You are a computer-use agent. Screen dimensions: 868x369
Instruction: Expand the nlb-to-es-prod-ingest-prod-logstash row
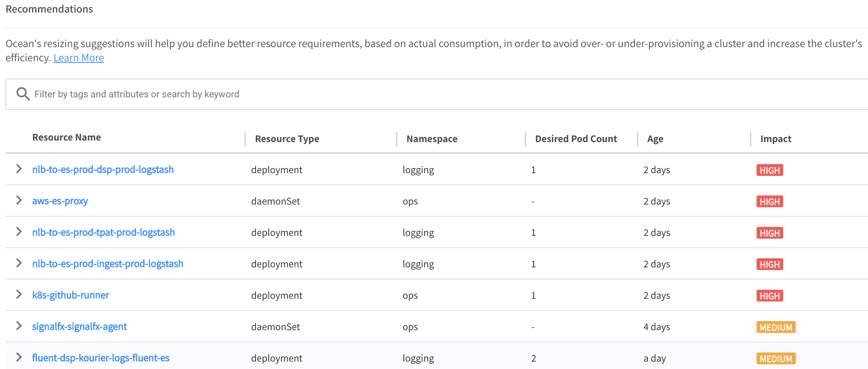click(x=18, y=263)
